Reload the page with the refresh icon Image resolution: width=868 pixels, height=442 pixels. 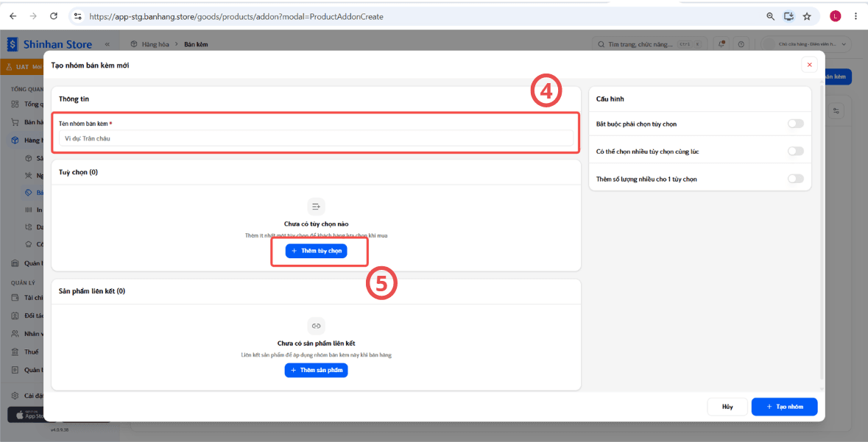[54, 16]
